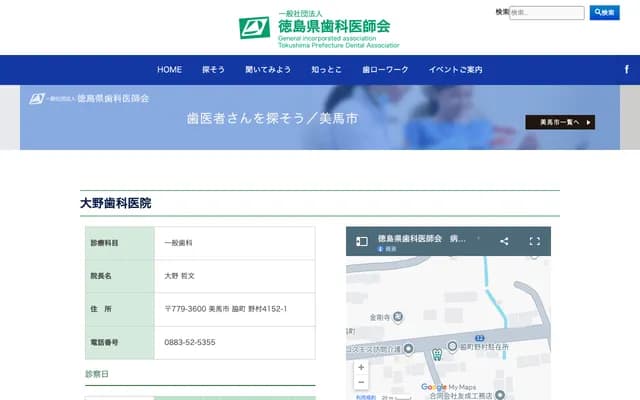This screenshot has height=400, width=640.
Task: Click the Tokushima Dental Association logo
Action: (x=320, y=29)
